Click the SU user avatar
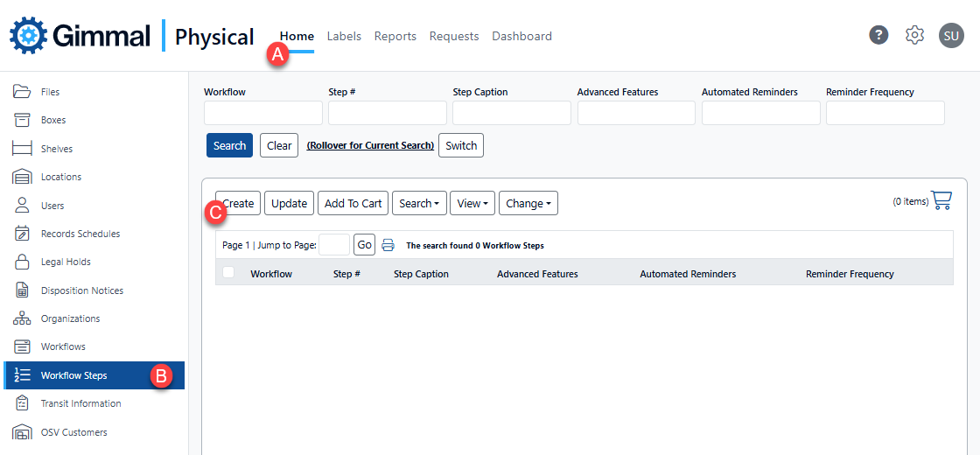980x455 pixels. pos(951,35)
